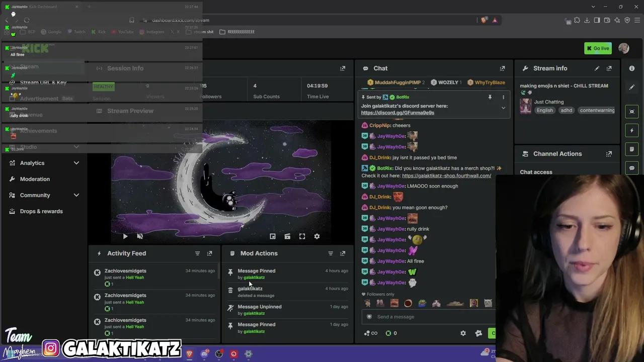Open the channel points infinity icon

pyautogui.click(x=371, y=333)
